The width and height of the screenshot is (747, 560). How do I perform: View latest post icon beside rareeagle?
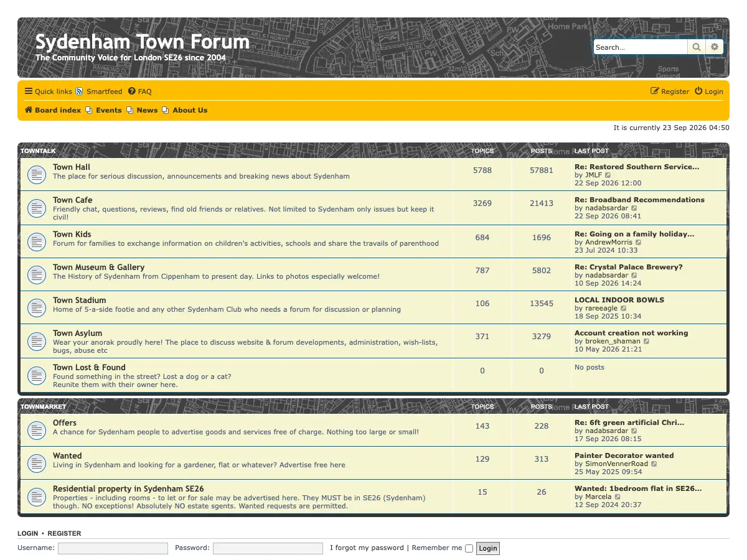624,309
